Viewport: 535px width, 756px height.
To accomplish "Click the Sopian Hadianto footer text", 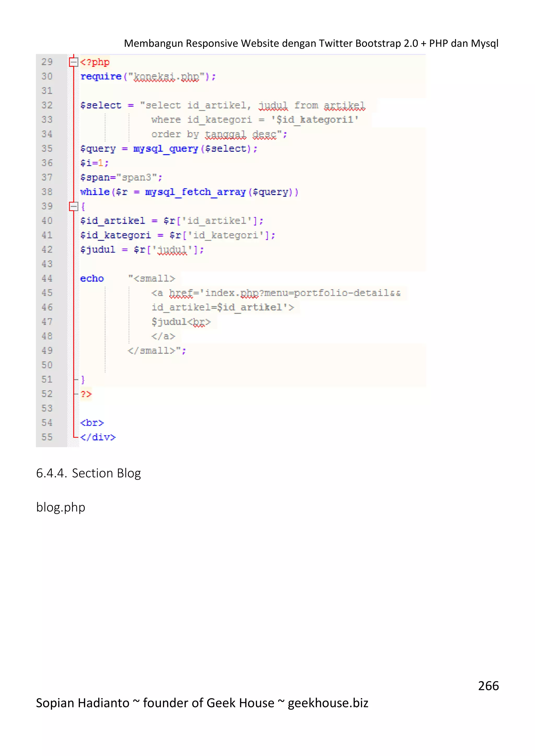I will click(202, 703).
